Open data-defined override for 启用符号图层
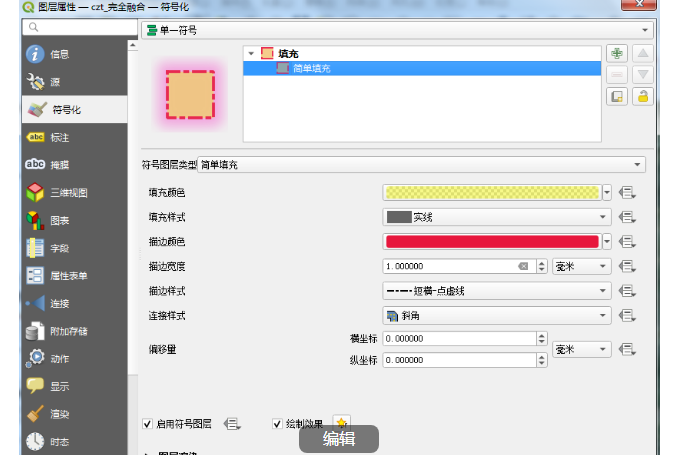The width and height of the screenshot is (682, 455). coord(232,424)
